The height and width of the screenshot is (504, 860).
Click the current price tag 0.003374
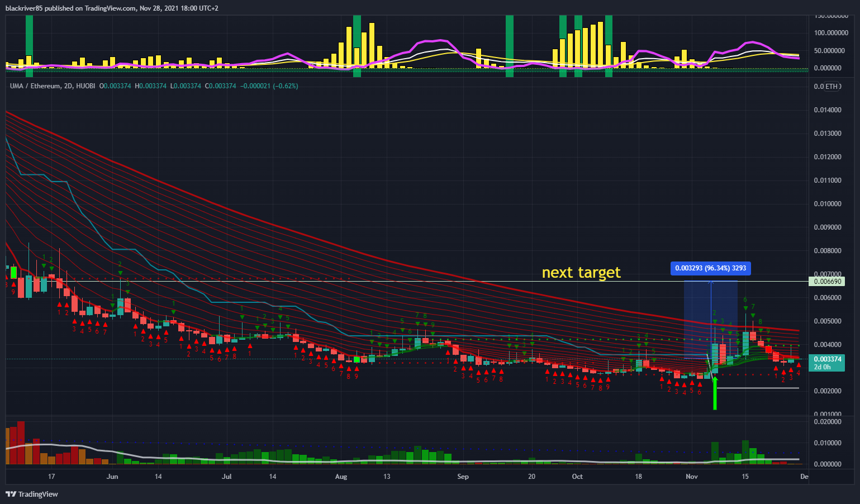[827, 359]
